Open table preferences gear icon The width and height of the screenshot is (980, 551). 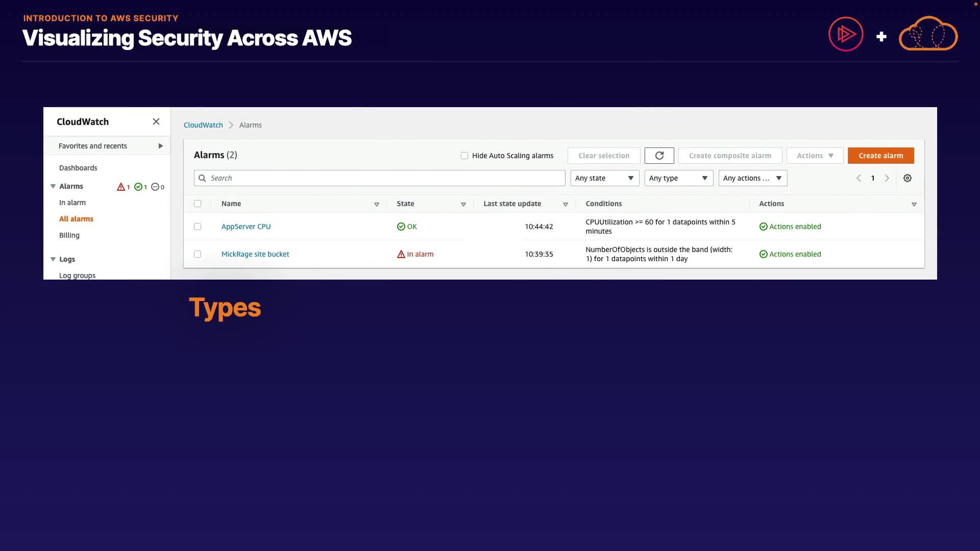(x=907, y=178)
